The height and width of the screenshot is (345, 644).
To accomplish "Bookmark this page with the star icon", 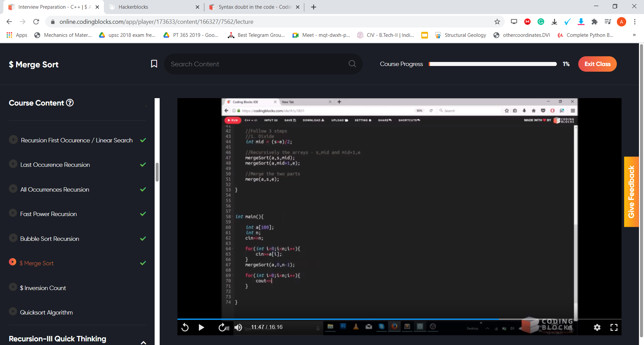I will click(497, 22).
